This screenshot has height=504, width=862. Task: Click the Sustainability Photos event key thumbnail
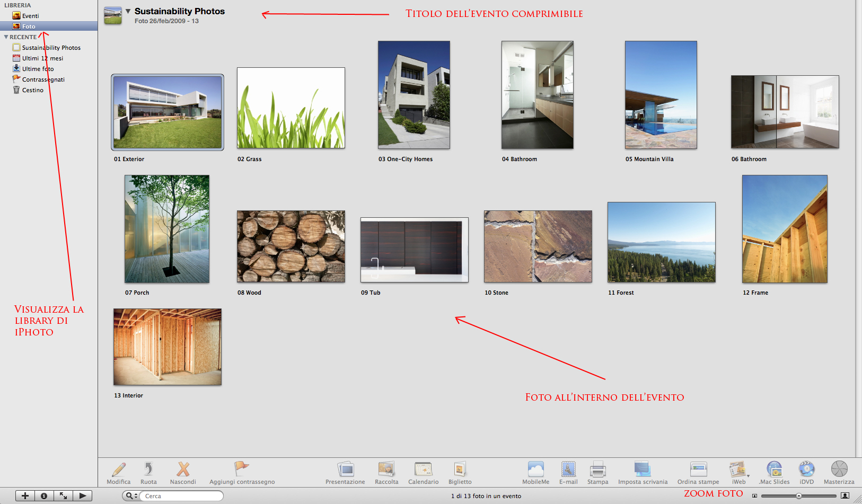click(x=113, y=15)
